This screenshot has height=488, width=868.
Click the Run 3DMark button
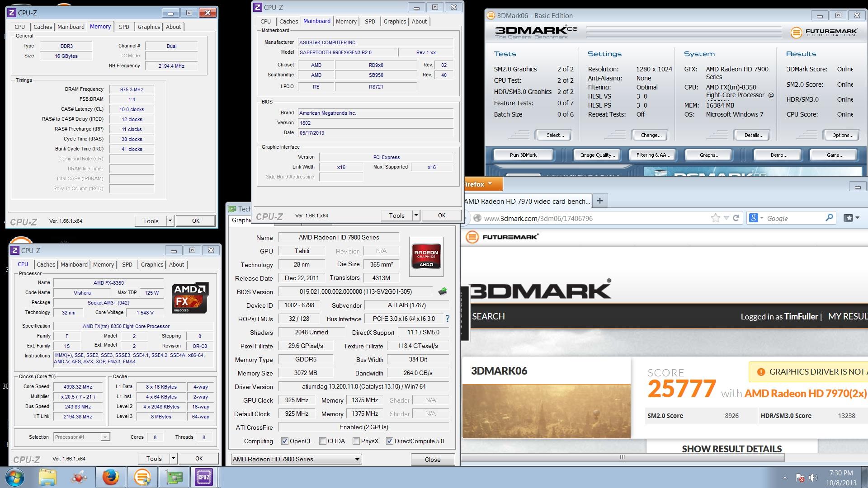pos(523,155)
